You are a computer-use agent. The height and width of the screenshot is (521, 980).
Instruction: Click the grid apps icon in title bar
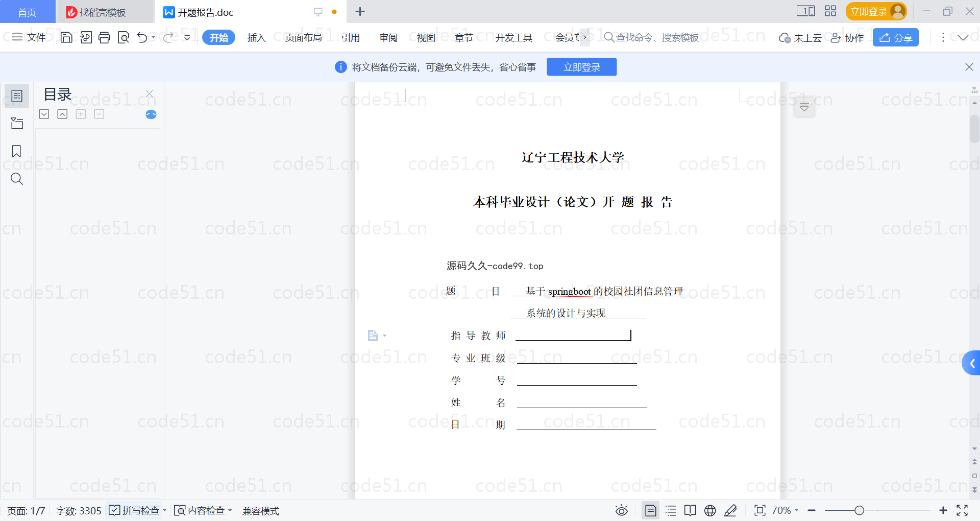(x=830, y=11)
